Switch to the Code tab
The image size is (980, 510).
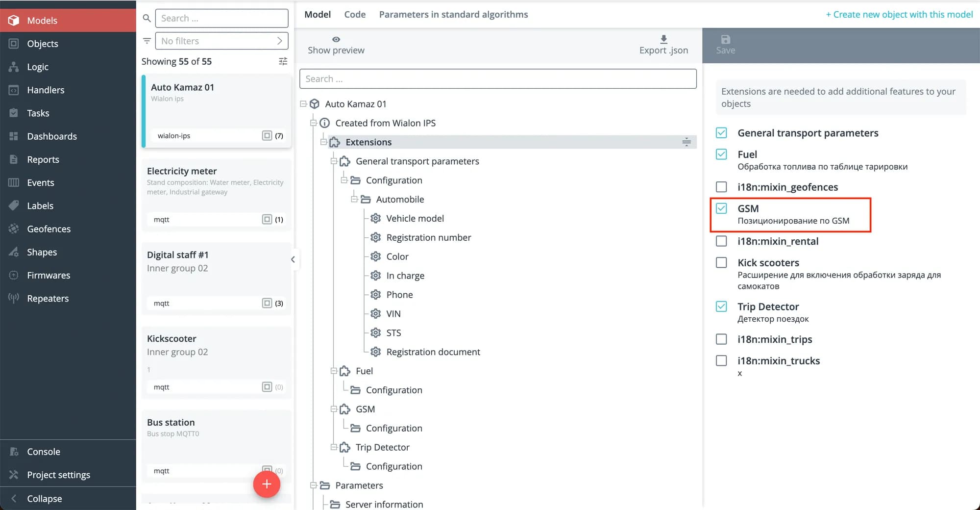355,15
